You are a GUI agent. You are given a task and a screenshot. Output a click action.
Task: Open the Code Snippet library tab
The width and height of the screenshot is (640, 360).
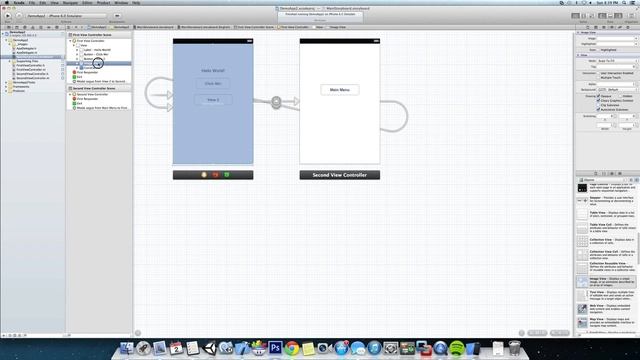604,173
